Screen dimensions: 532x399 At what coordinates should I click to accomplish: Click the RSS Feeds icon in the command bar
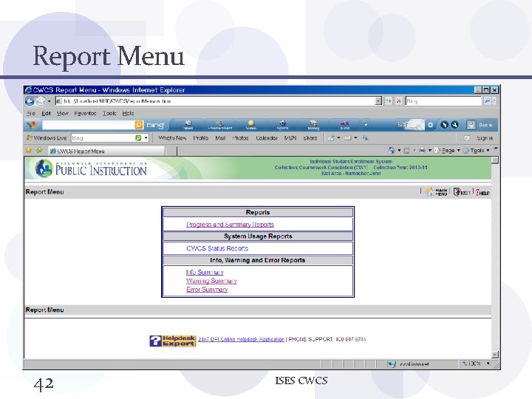406,150
